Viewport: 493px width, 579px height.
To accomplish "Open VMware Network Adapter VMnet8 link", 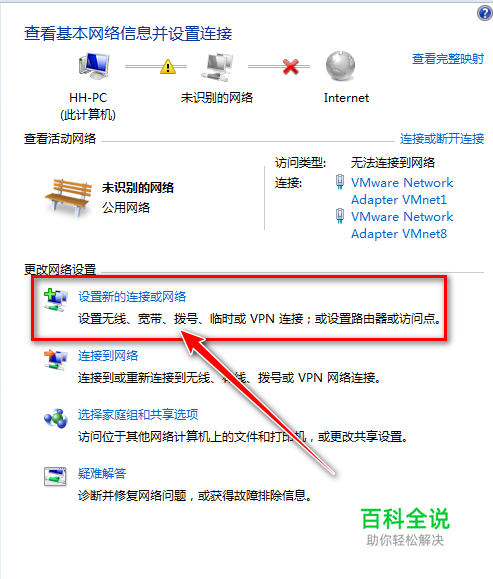I will pos(402,225).
